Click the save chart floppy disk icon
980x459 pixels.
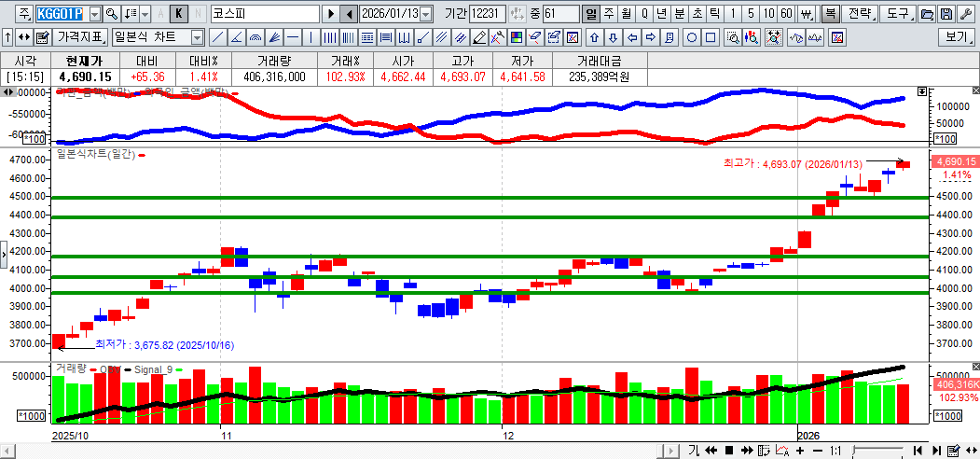tap(946, 14)
